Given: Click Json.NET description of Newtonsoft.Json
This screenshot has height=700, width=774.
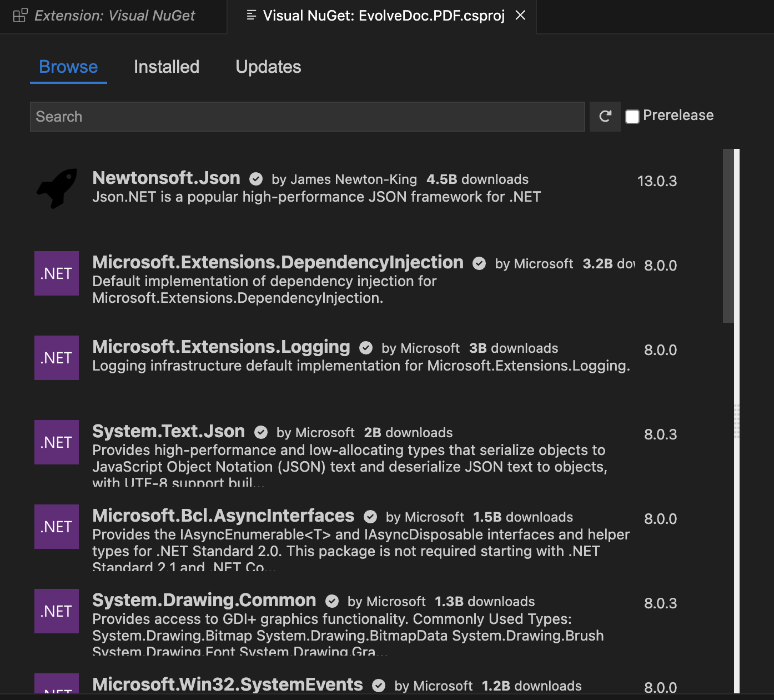Looking at the screenshot, I should pyautogui.click(x=316, y=197).
